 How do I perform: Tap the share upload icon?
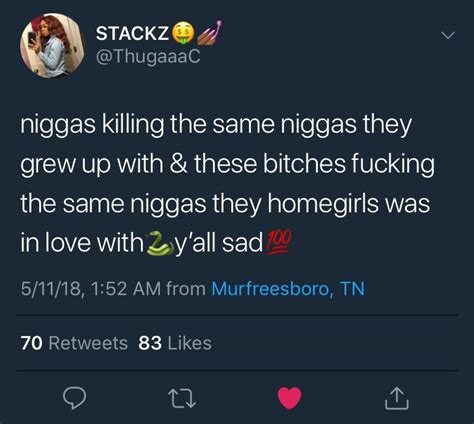[x=397, y=398]
